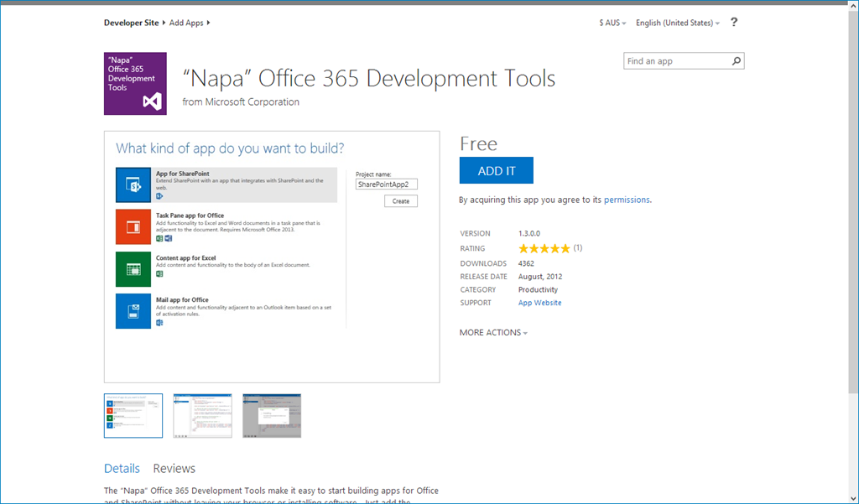Viewport: 859px width, 504px height.
Task: Select the Details tab
Action: coord(122,469)
